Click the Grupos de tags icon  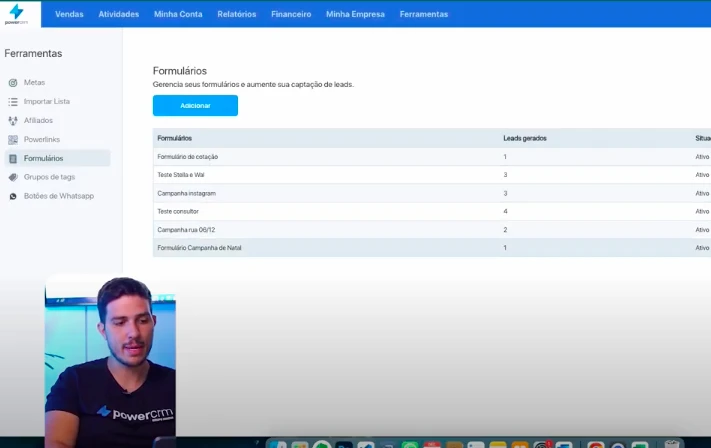click(13, 177)
